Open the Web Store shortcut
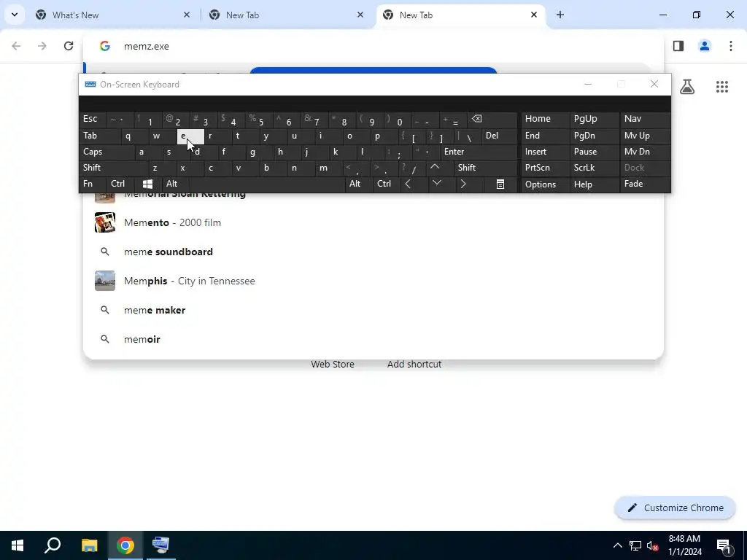 [x=333, y=364]
